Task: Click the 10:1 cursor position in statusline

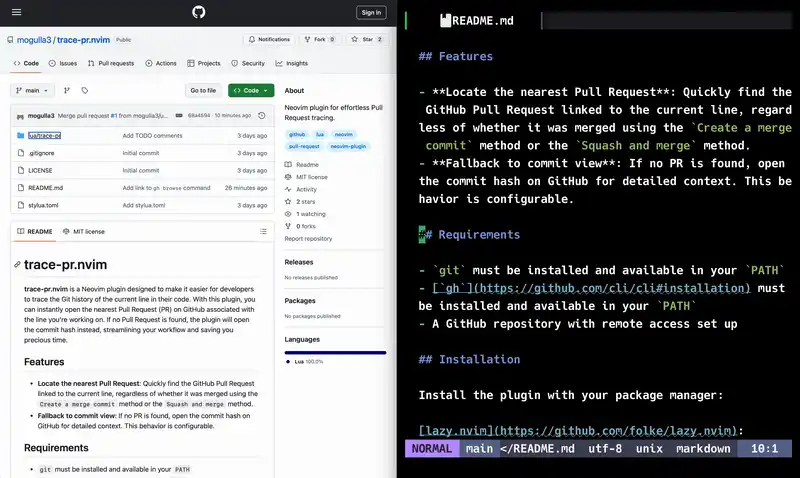Action: coord(764,449)
